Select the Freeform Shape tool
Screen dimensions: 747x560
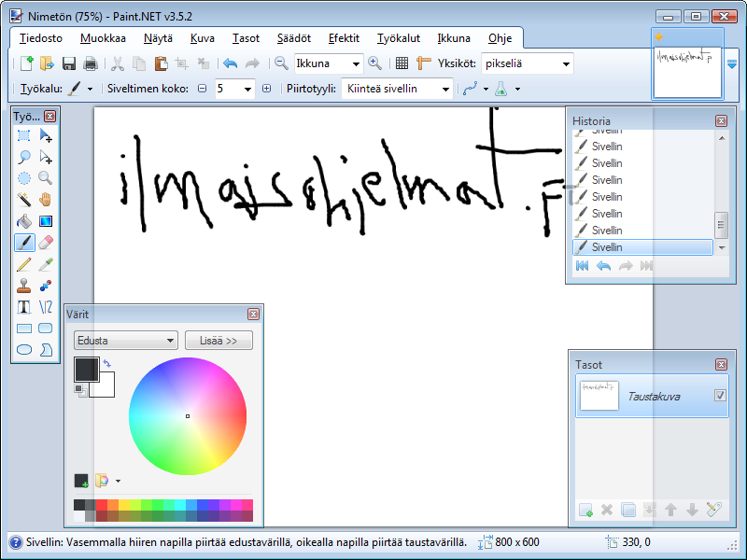click(x=46, y=349)
